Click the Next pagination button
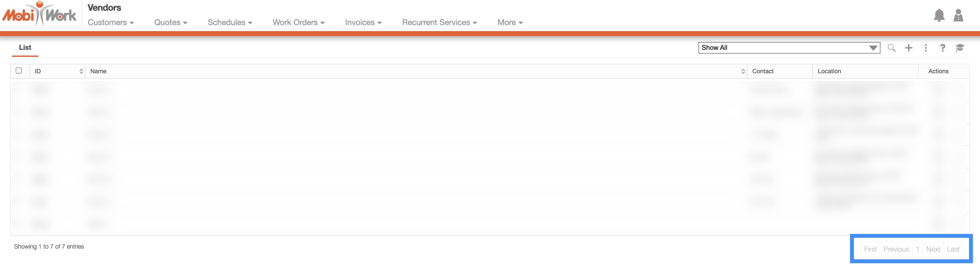Image resolution: width=980 pixels, height=273 pixels. [x=933, y=249]
